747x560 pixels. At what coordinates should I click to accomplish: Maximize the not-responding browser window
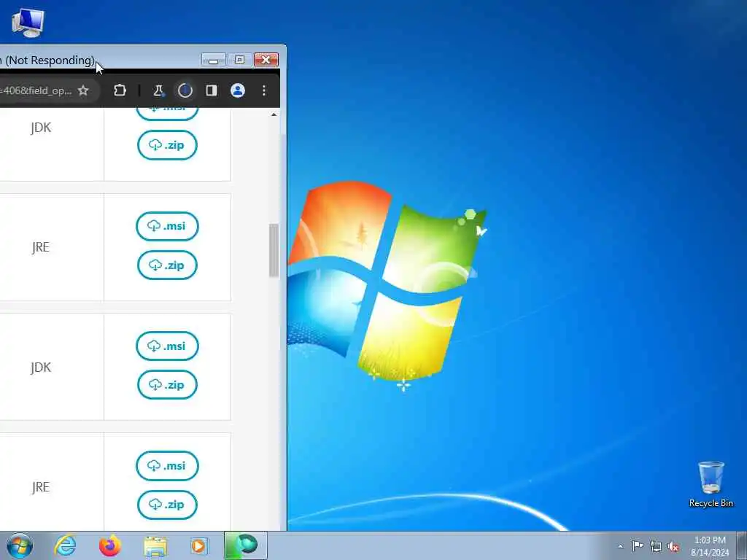[239, 60]
